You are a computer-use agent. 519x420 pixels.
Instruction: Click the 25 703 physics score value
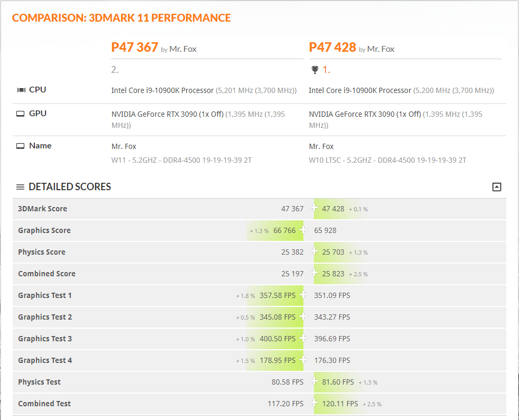tap(333, 252)
